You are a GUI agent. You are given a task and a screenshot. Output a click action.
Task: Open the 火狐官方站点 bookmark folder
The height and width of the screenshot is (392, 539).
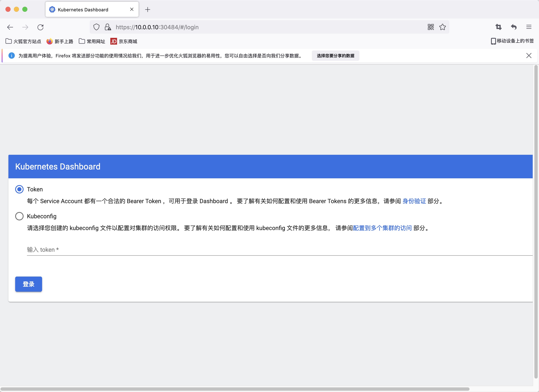click(23, 41)
